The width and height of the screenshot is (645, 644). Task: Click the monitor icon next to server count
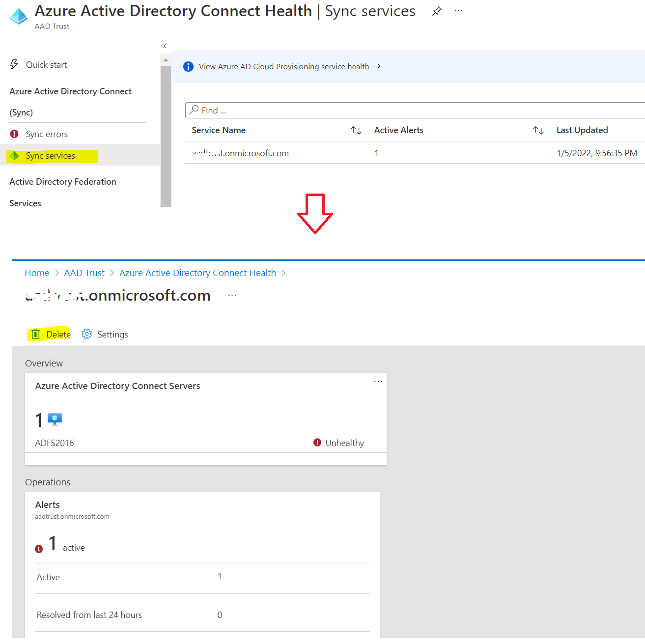[x=54, y=419]
